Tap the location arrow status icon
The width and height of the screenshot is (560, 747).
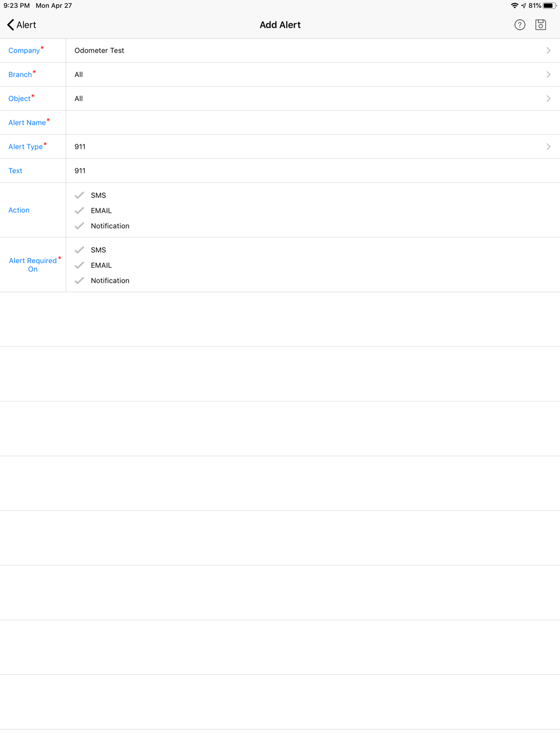point(524,6)
